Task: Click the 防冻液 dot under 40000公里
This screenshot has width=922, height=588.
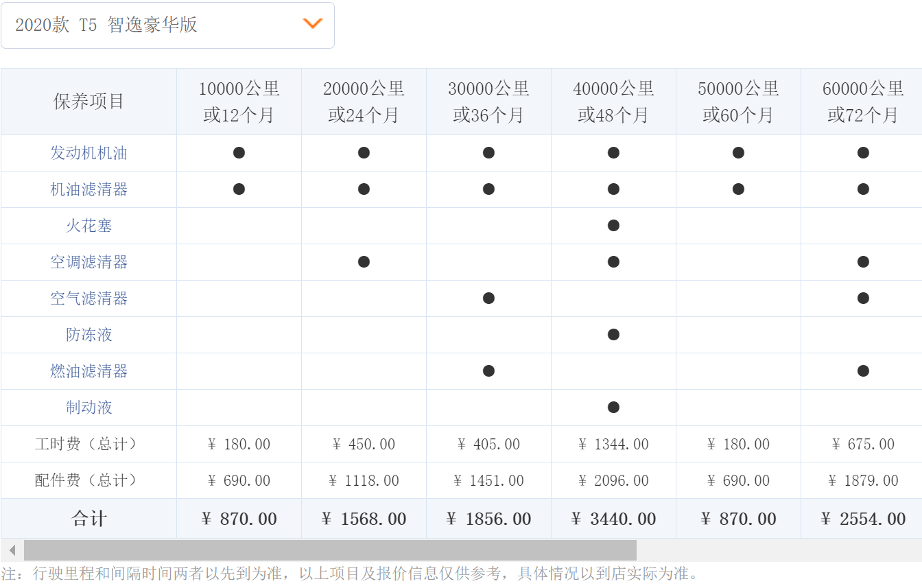Action: (x=613, y=335)
